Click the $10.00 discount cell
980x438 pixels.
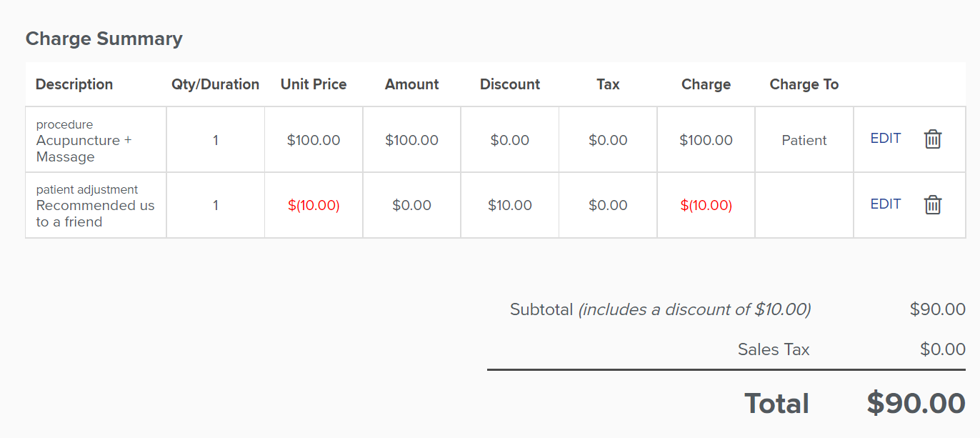(510, 206)
